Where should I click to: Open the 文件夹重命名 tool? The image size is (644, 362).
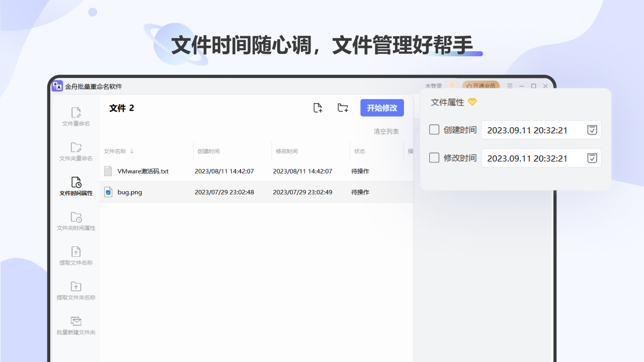point(75,152)
